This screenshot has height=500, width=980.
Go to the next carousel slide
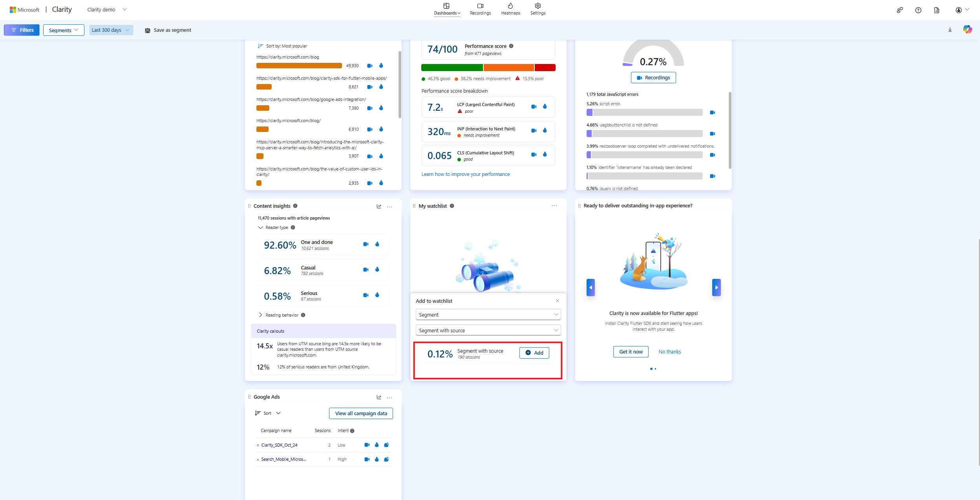coord(716,288)
